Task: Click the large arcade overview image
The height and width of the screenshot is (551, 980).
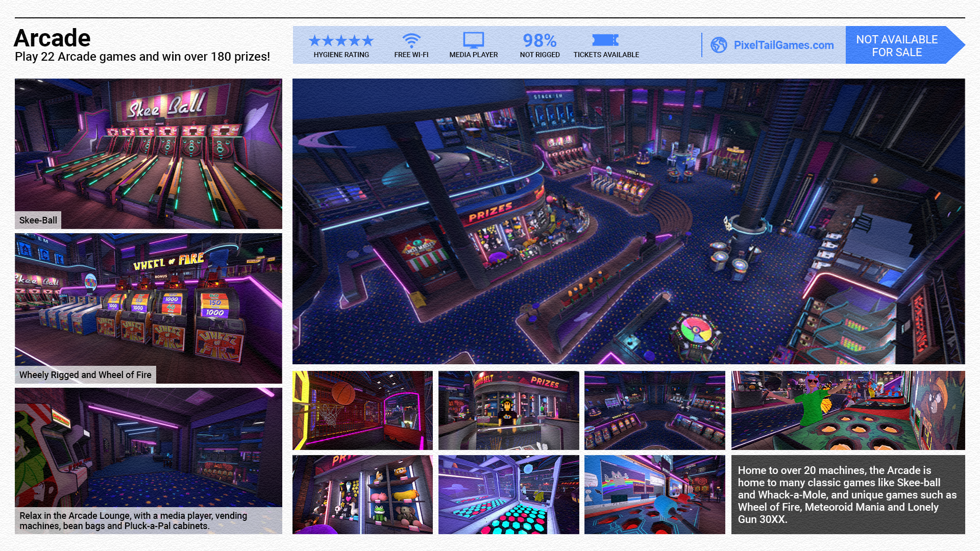Action: coord(628,221)
